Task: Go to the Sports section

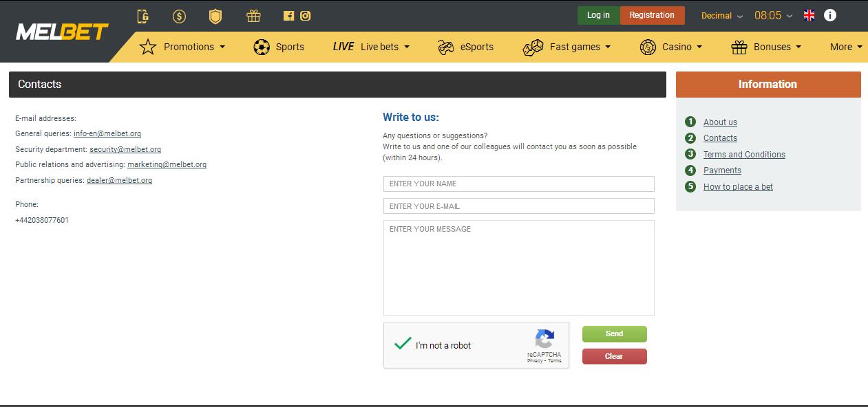Action: pos(290,47)
